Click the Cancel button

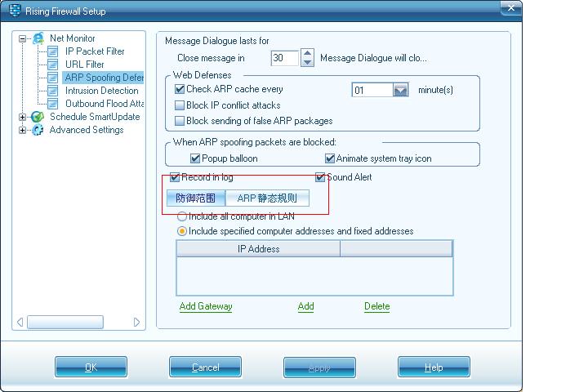pos(205,367)
